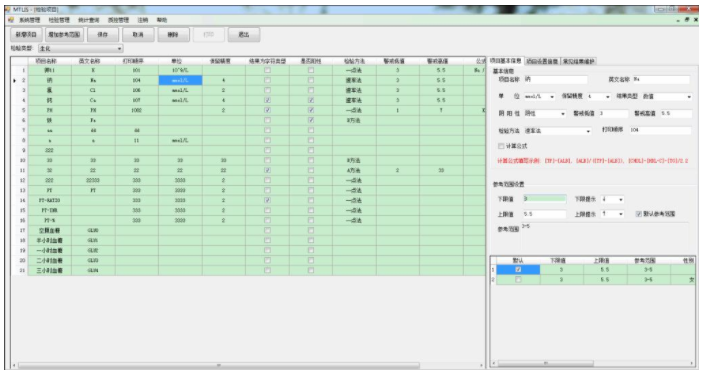
Task: Select the highlighted mmol/L cell in Na row
Action: point(180,80)
